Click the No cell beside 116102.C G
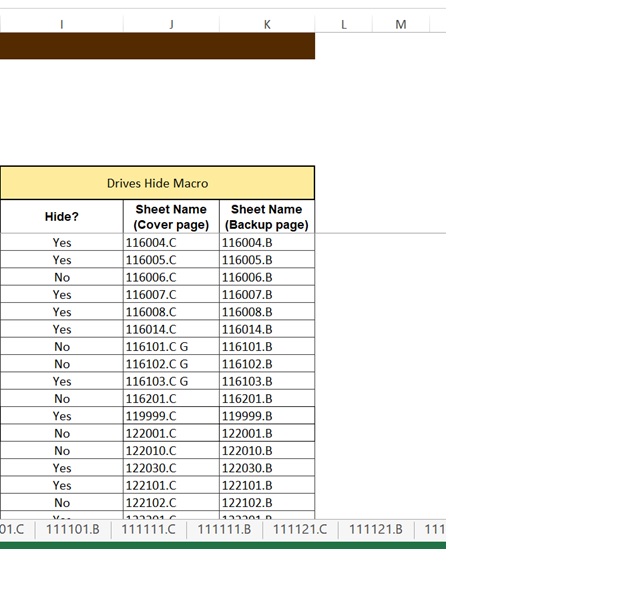 pos(61,364)
